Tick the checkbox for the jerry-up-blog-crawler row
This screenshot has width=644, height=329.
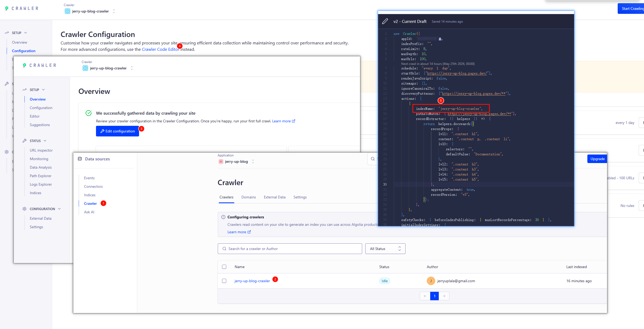(224, 281)
